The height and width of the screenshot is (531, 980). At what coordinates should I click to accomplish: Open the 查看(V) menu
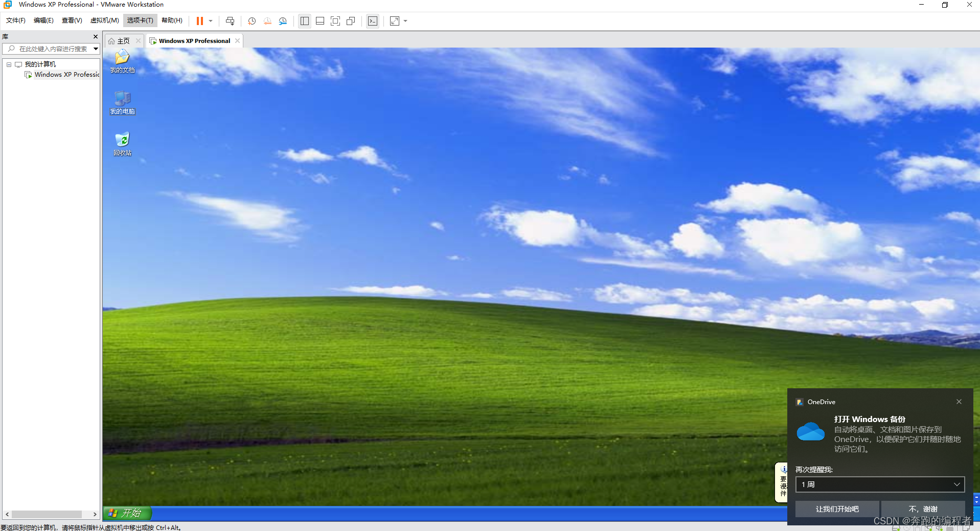[x=72, y=20]
